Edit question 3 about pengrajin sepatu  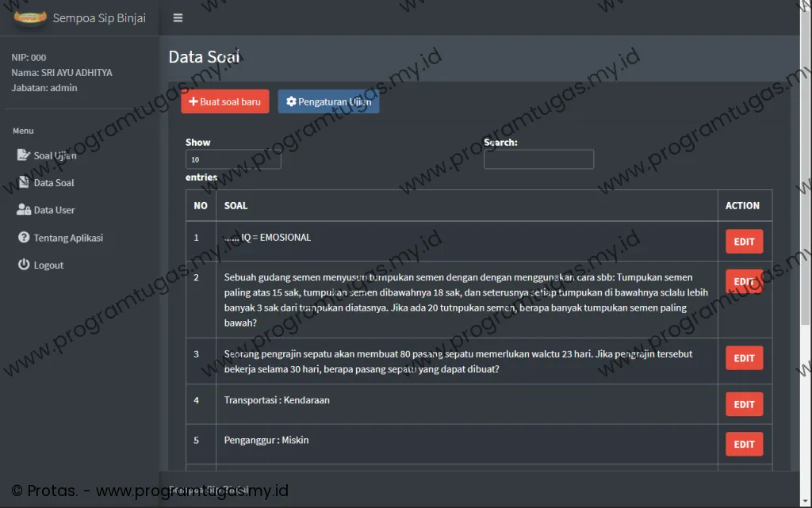[x=744, y=358]
